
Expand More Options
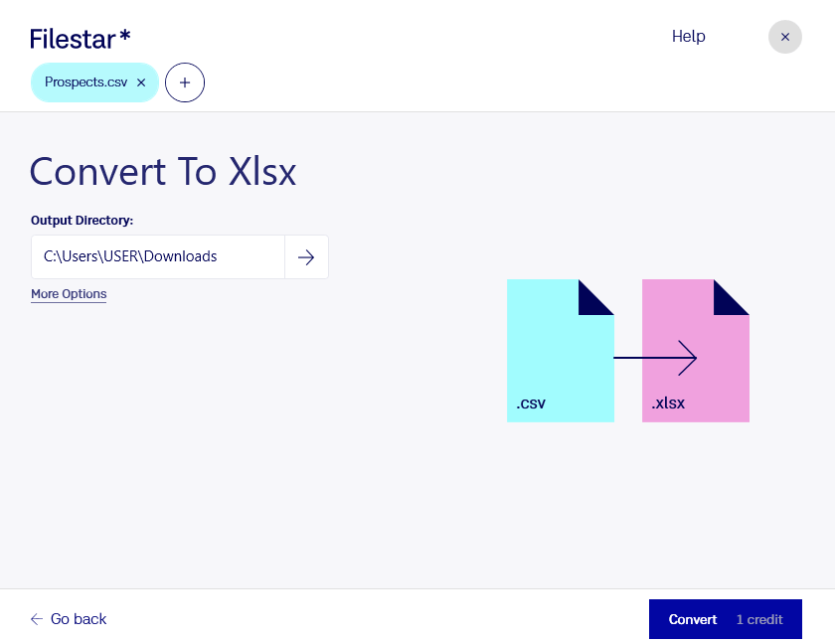click(69, 294)
